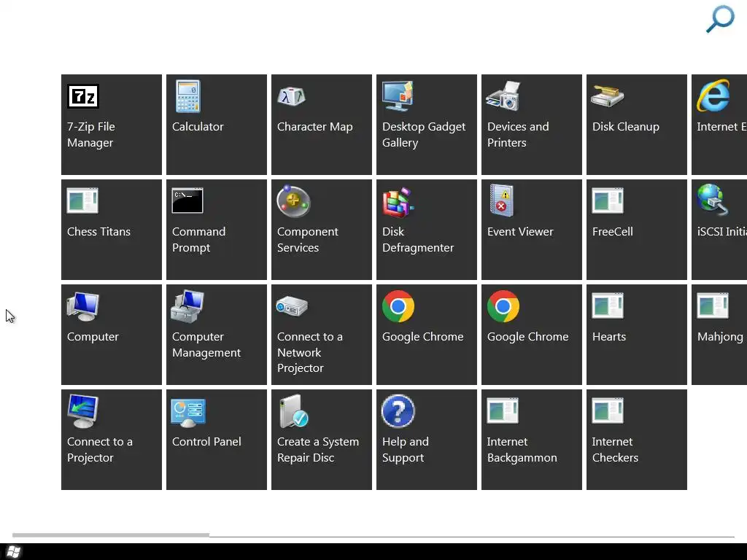
Task: Open Character Map icon
Action: click(291, 97)
